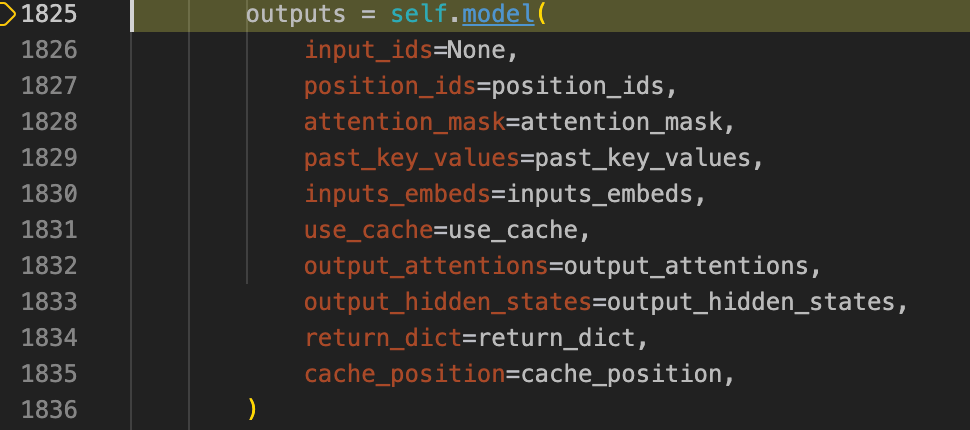Click the output_hidden_states parameter name
This screenshot has height=430, width=970.
(448, 302)
